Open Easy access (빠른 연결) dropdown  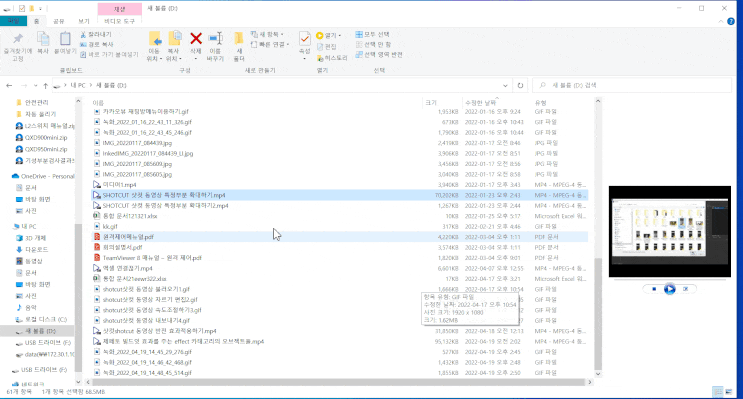pyautogui.click(x=270, y=45)
